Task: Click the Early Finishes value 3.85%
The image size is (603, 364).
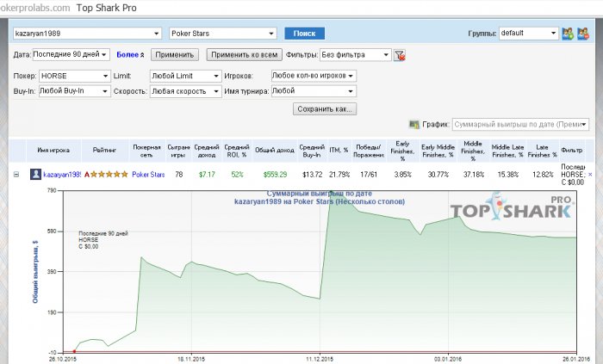Action: pos(402,175)
